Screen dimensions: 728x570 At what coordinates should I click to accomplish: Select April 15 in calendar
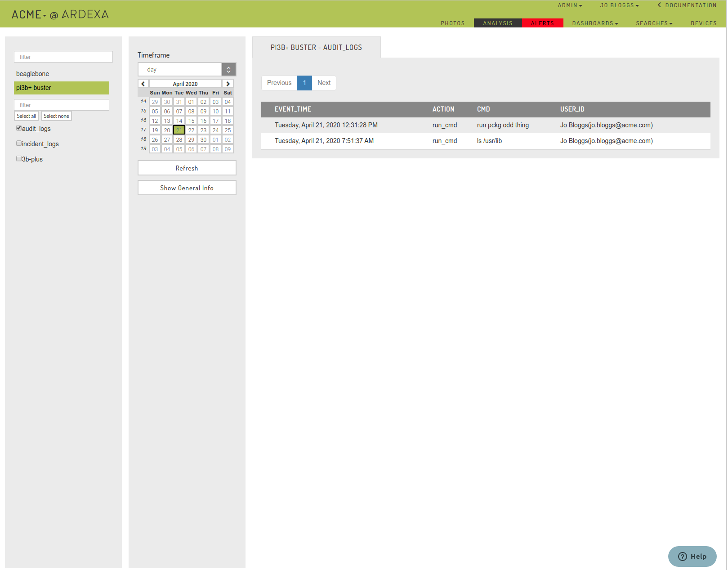click(x=191, y=121)
